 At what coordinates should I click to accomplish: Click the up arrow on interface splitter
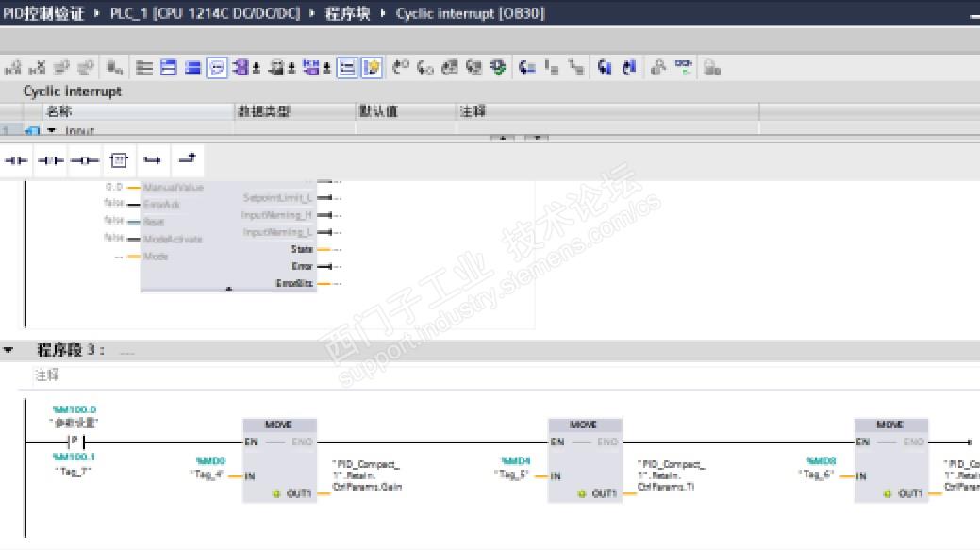click(503, 137)
